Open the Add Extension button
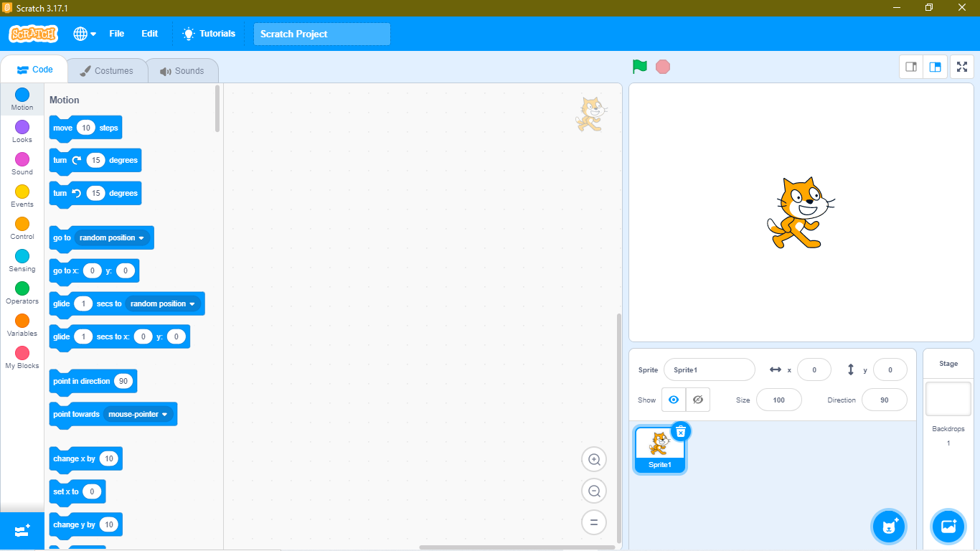 click(x=22, y=531)
